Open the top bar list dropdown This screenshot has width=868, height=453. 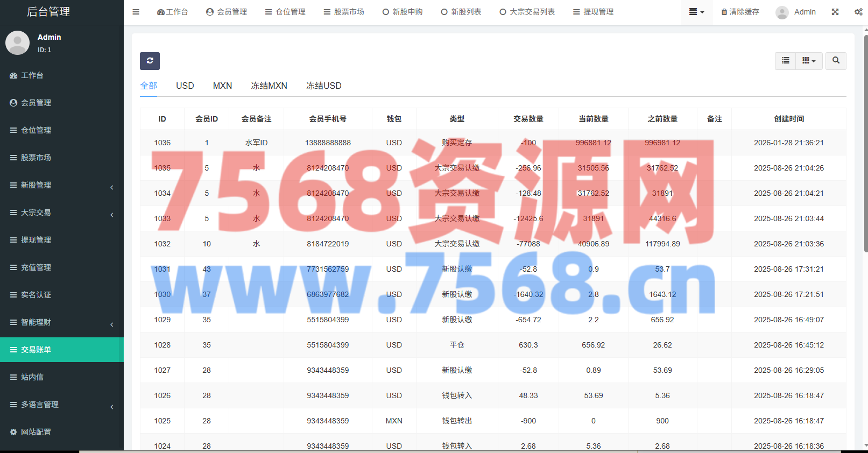pyautogui.click(x=696, y=12)
